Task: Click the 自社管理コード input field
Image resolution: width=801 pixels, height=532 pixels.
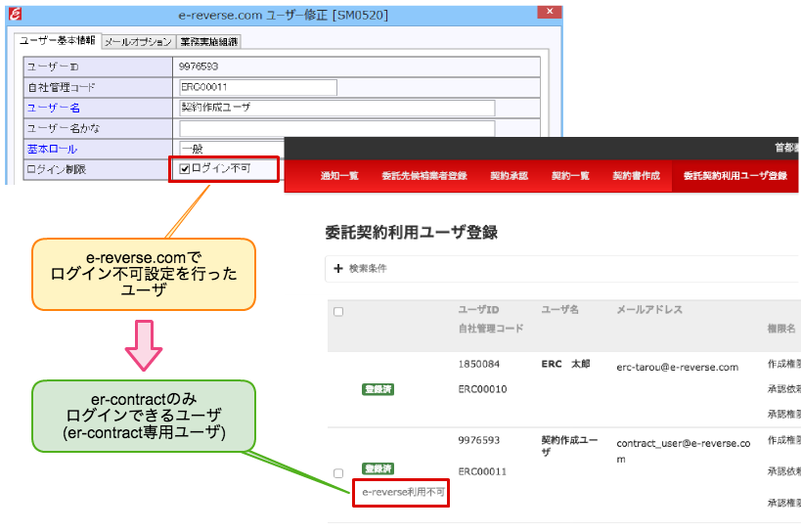Action: click(x=256, y=88)
